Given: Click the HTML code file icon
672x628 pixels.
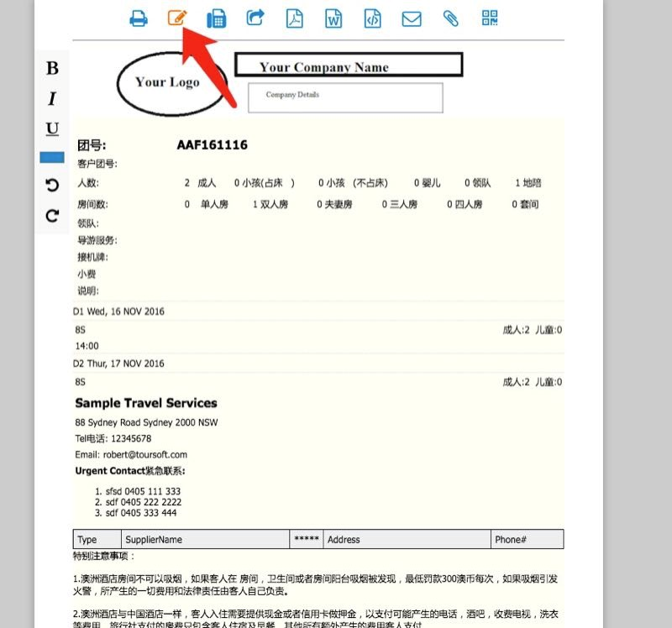Looking at the screenshot, I should (x=372, y=18).
